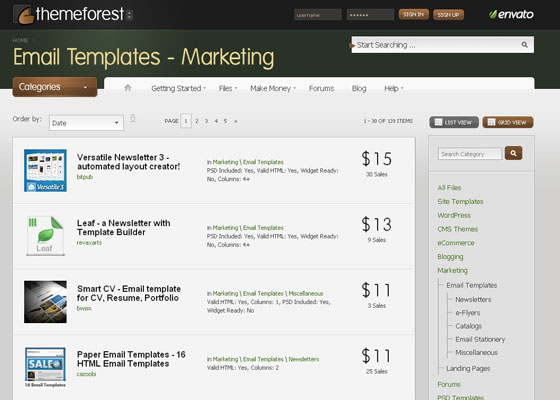
Task: Click the Search Category input field
Action: click(470, 154)
